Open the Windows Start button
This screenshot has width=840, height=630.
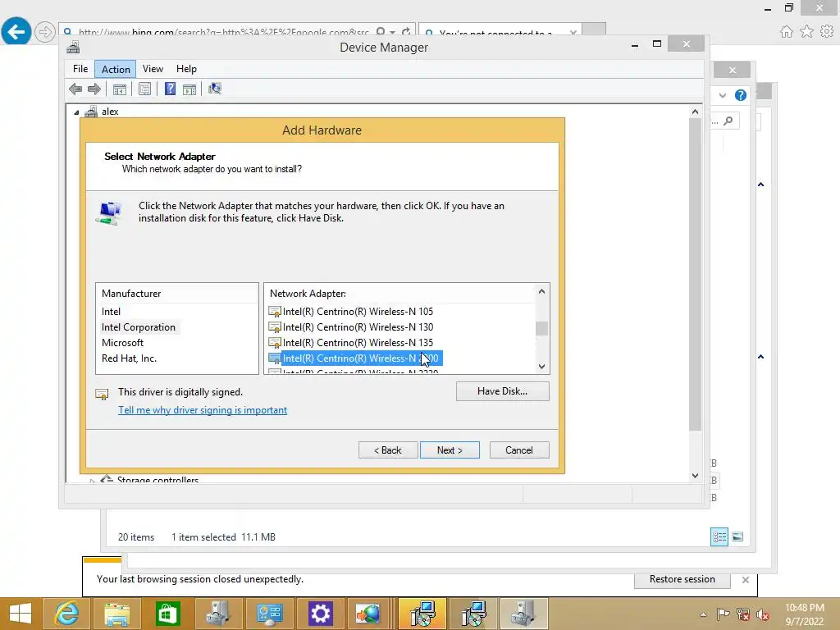click(21, 614)
